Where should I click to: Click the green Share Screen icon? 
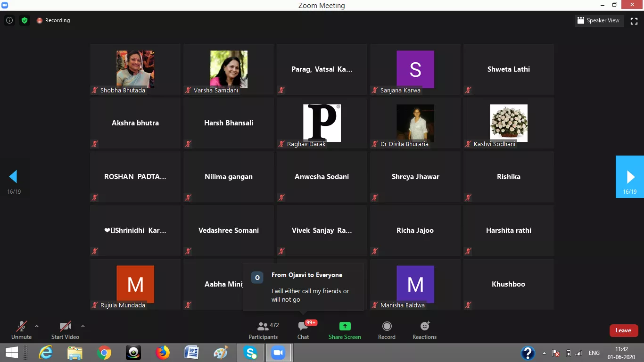(345, 326)
